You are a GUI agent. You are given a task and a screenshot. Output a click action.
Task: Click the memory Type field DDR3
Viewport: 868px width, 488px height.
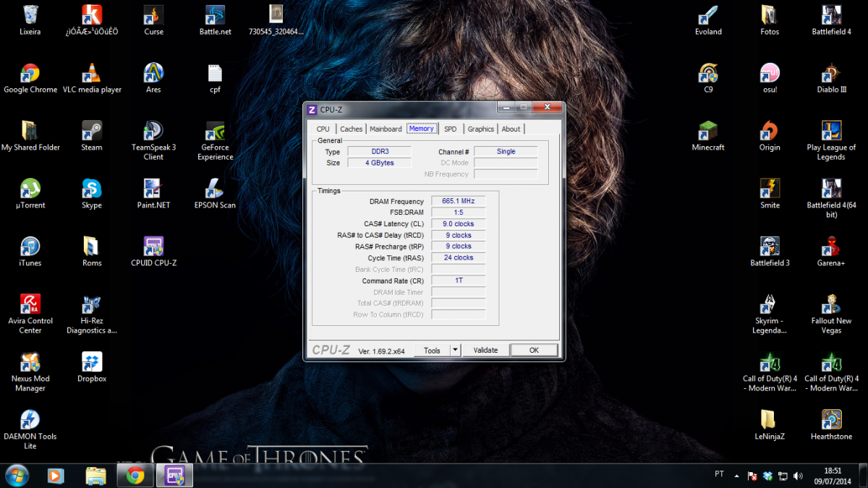point(379,152)
